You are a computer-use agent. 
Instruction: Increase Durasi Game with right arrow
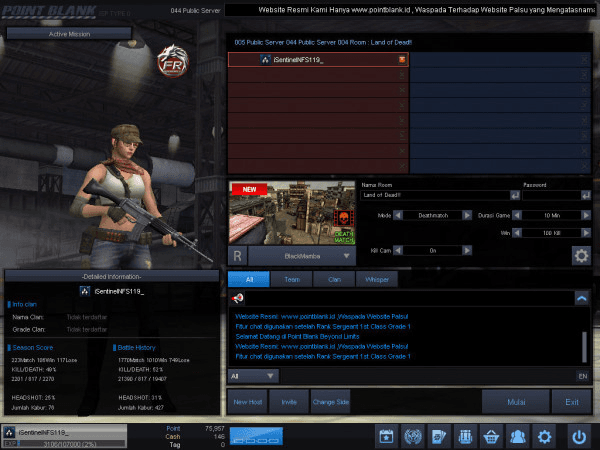tap(584, 215)
